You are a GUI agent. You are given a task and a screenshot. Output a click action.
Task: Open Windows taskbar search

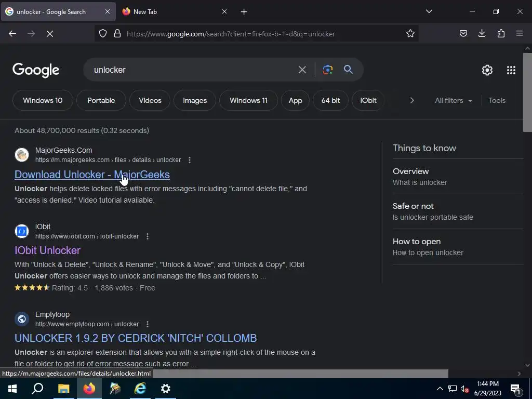coord(37,389)
